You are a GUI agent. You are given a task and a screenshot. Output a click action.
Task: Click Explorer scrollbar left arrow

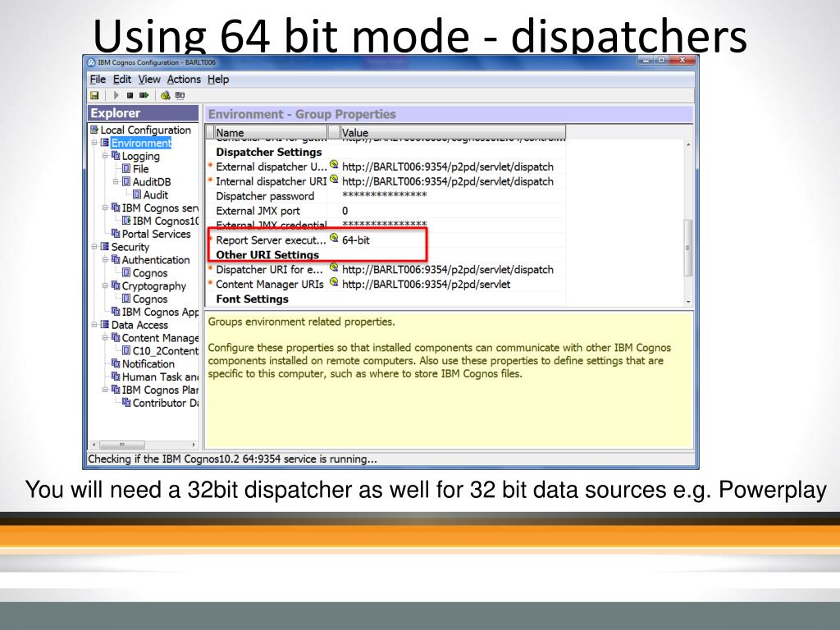pyautogui.click(x=94, y=445)
